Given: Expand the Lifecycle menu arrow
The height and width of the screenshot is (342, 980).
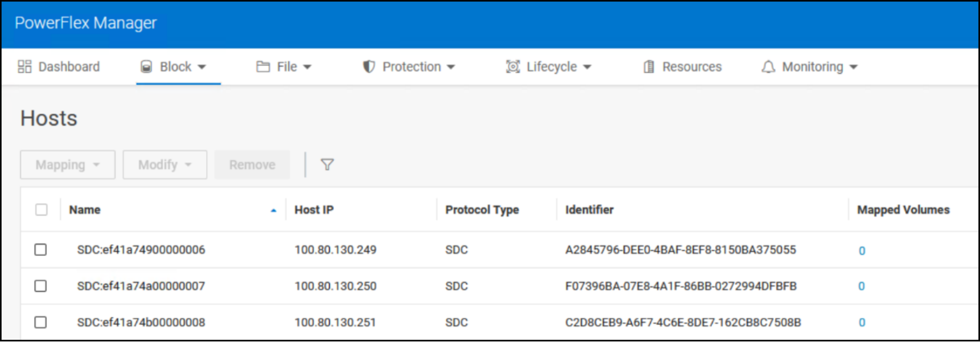Looking at the screenshot, I should tap(587, 67).
